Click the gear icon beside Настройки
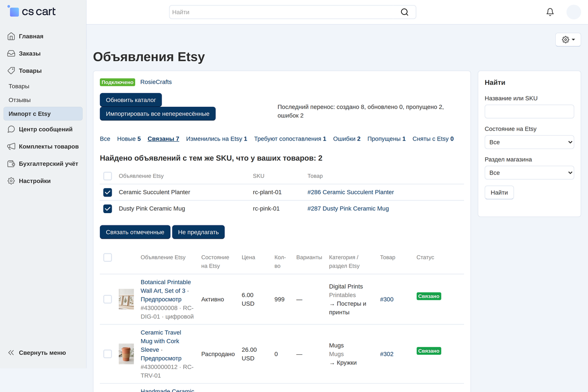 pyautogui.click(x=11, y=181)
